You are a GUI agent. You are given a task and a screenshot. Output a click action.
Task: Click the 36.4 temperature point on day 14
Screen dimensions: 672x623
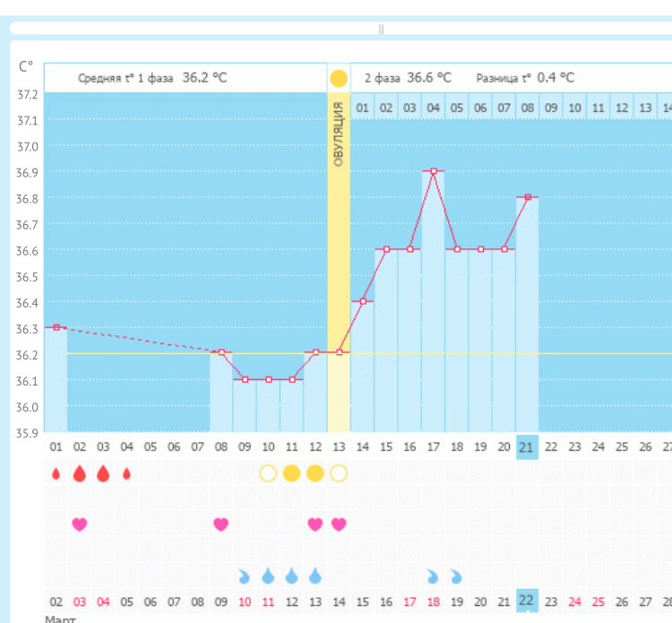click(363, 301)
